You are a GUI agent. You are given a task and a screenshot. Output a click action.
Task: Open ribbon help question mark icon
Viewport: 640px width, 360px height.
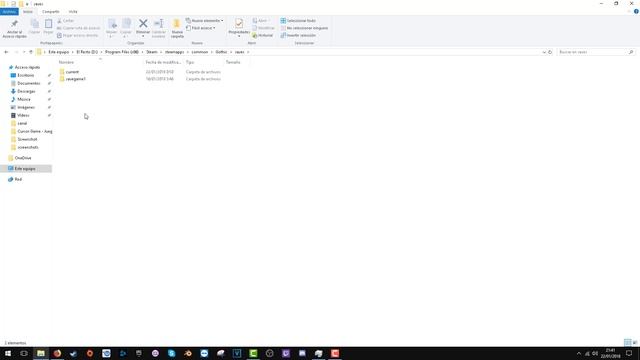tap(636, 12)
